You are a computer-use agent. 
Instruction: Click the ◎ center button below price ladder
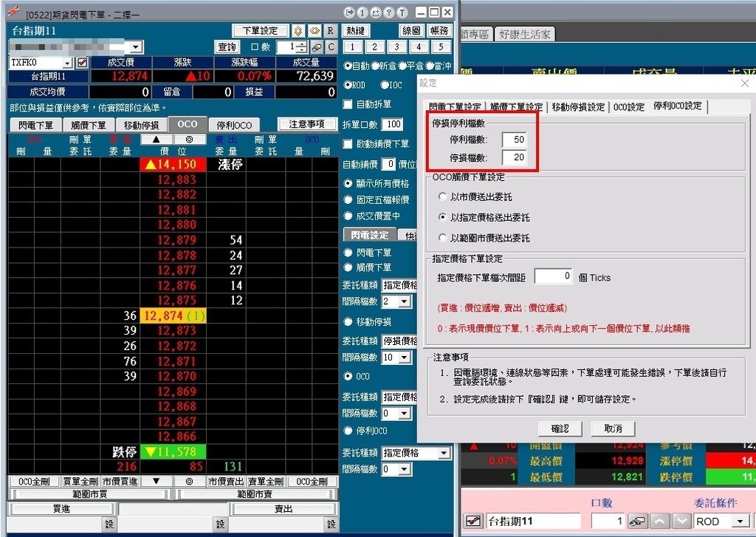point(189,481)
